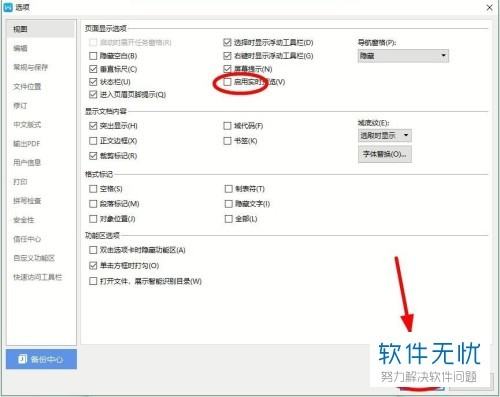Check the 段落标记(M) option
This screenshot has width=500, height=397.
tap(93, 204)
